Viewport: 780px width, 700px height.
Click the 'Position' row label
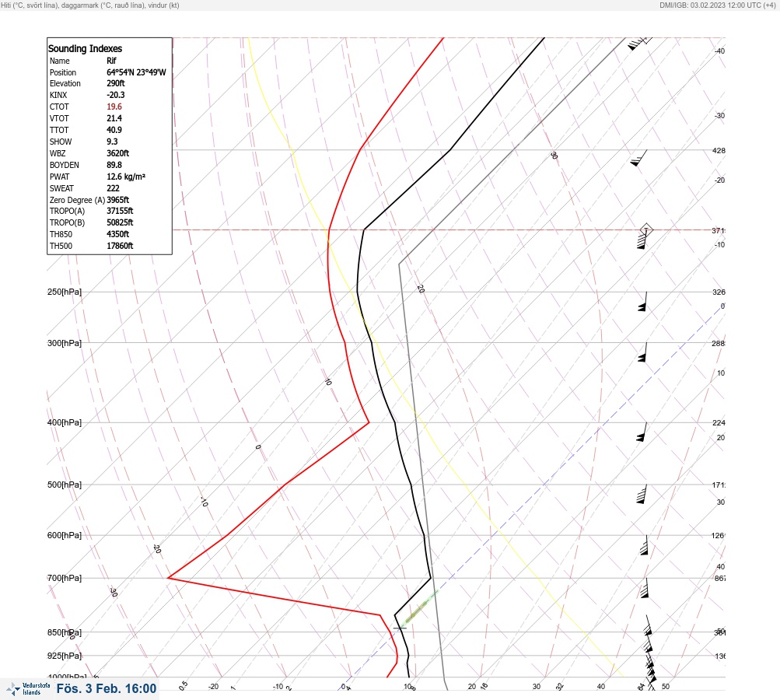point(63,72)
